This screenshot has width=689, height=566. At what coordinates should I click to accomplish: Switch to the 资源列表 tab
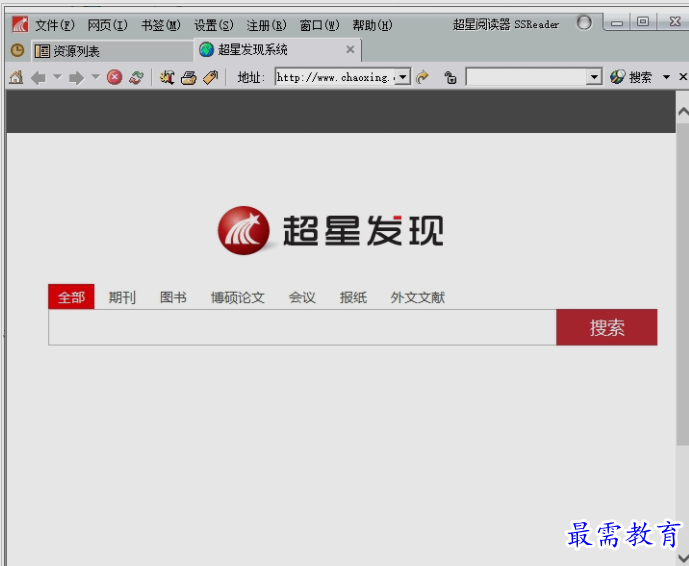[112, 51]
